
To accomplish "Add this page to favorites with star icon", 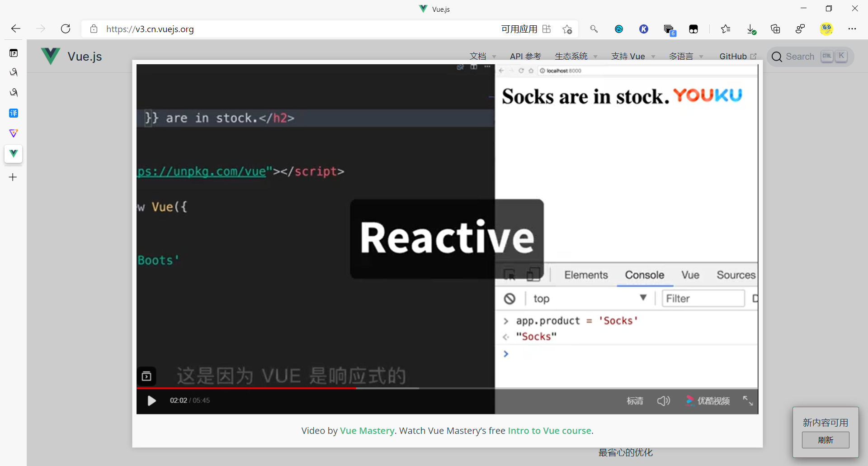I will point(567,29).
